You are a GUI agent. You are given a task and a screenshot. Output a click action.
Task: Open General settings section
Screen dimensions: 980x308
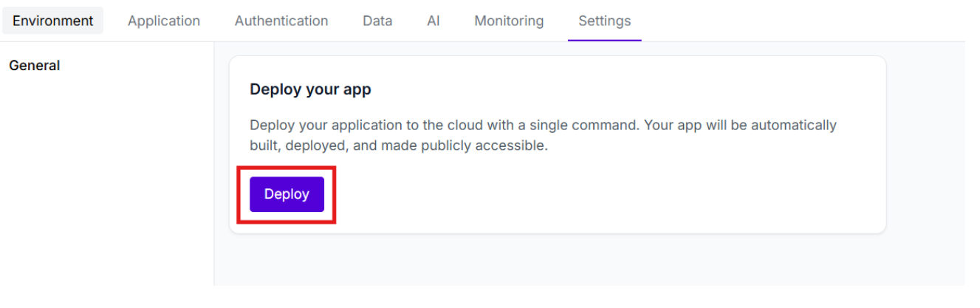(35, 66)
